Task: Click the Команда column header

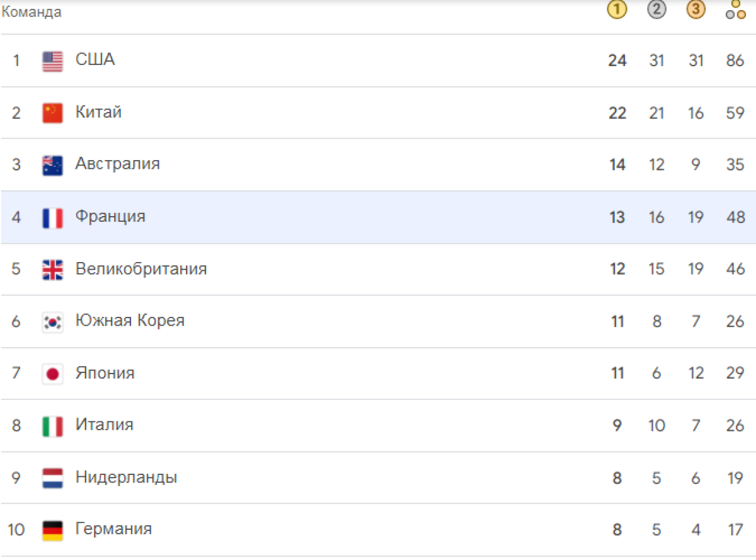Action: click(x=31, y=12)
